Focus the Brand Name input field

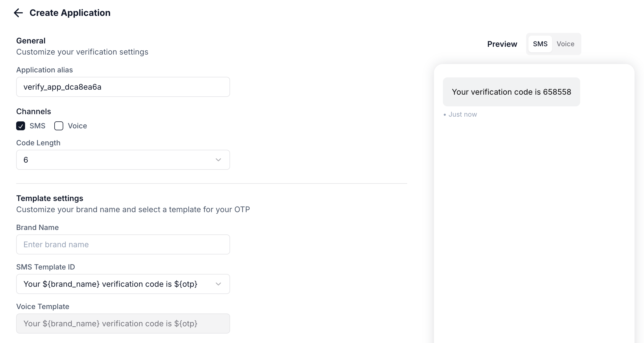[x=123, y=244]
